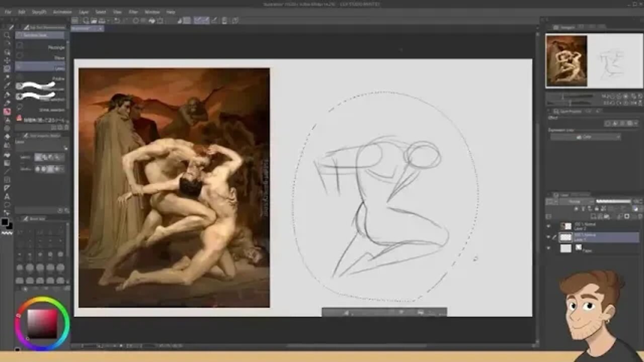644x362 pixels.
Task: Click inside the color wheel square
Action: 42,323
